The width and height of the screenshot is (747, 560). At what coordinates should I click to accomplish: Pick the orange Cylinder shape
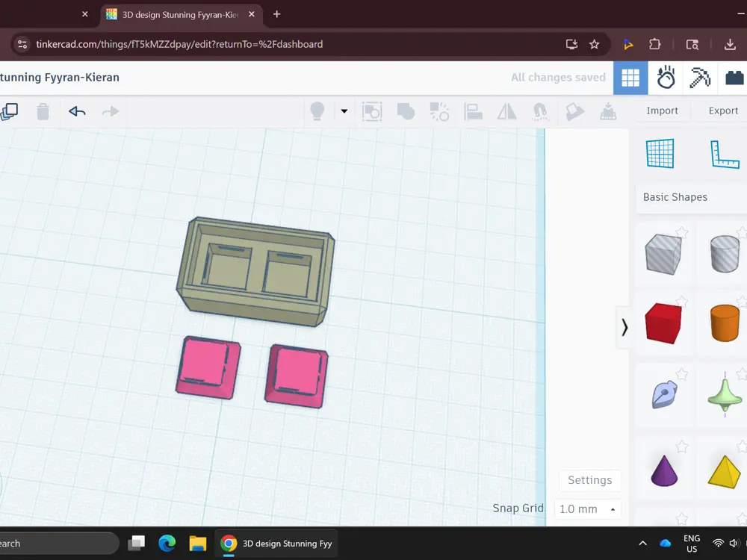(x=725, y=323)
